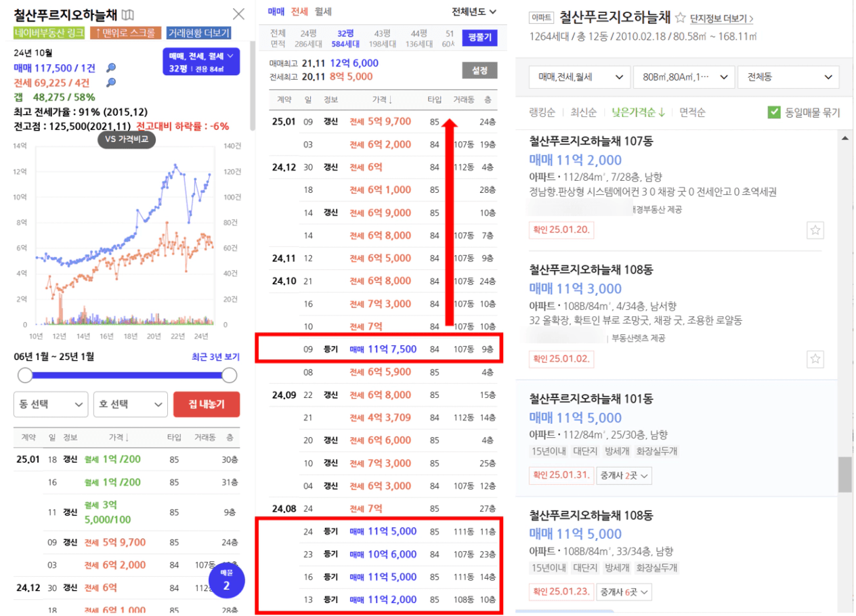The height and width of the screenshot is (616, 856).
Task: Open the 전체동 building dropdown
Action: tap(788, 77)
